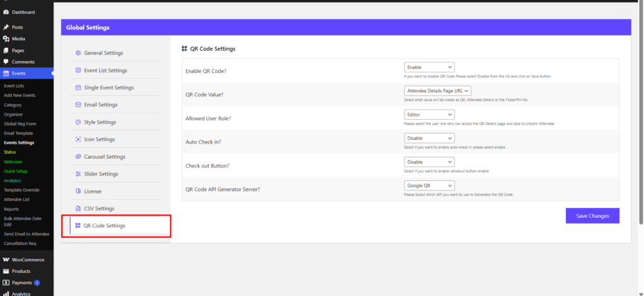This screenshot has height=296, width=644.
Task: Open the Organizer submenu link
Action: pyautogui.click(x=14, y=114)
